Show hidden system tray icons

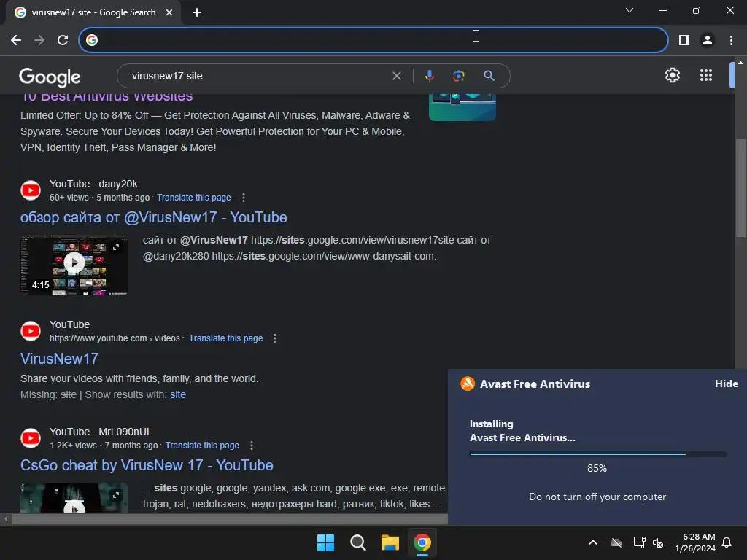(x=593, y=542)
